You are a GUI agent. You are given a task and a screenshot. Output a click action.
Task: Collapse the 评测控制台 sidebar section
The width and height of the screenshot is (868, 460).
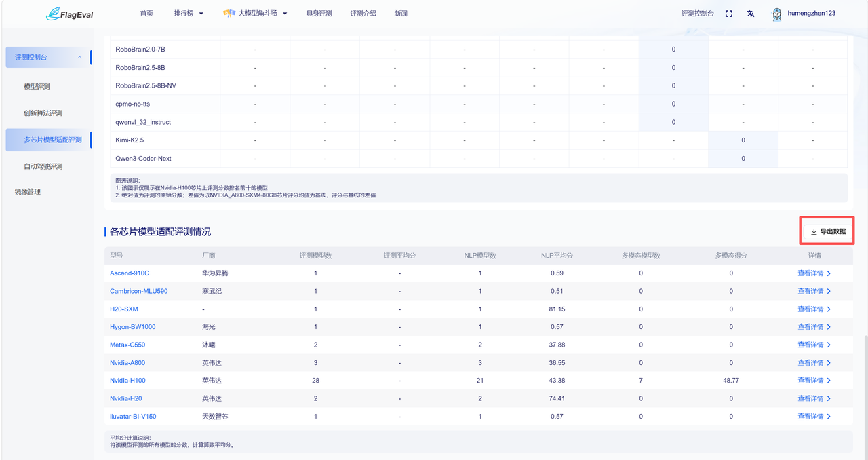[x=79, y=58]
